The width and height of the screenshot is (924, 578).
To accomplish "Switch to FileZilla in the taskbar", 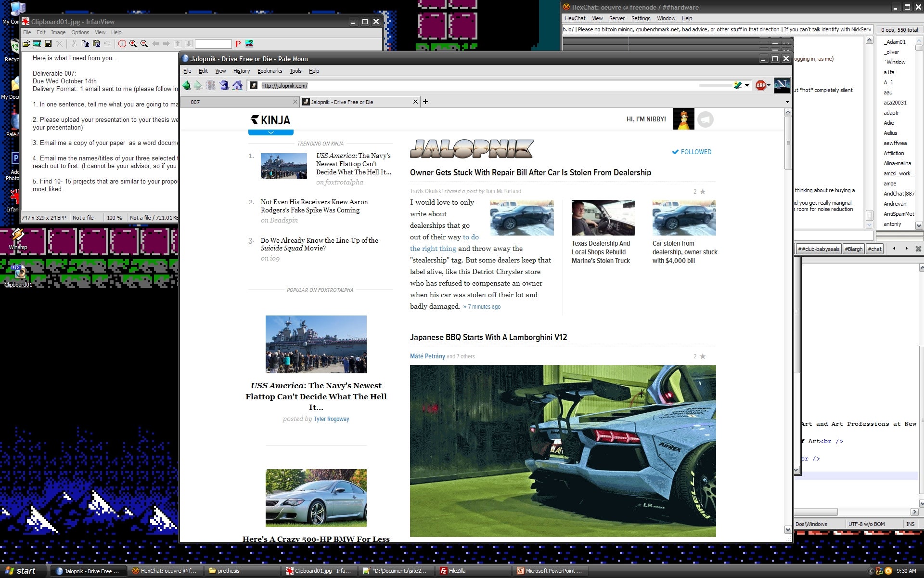I will (x=474, y=571).
